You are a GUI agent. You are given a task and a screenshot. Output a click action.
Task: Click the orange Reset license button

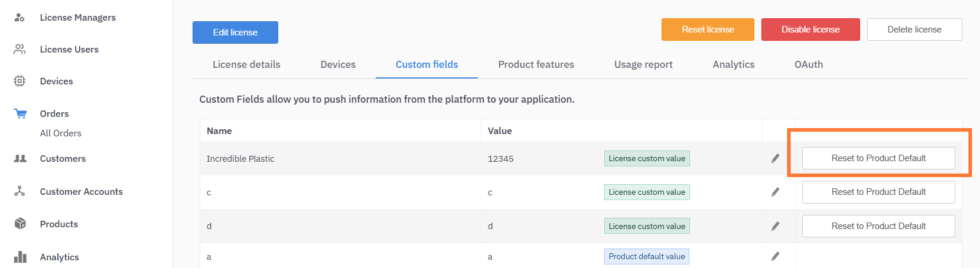[708, 30]
